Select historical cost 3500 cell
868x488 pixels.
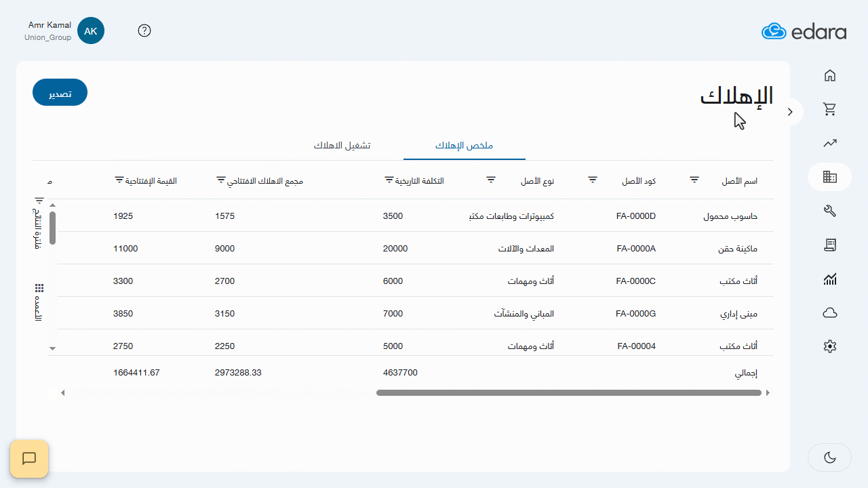tap(393, 216)
